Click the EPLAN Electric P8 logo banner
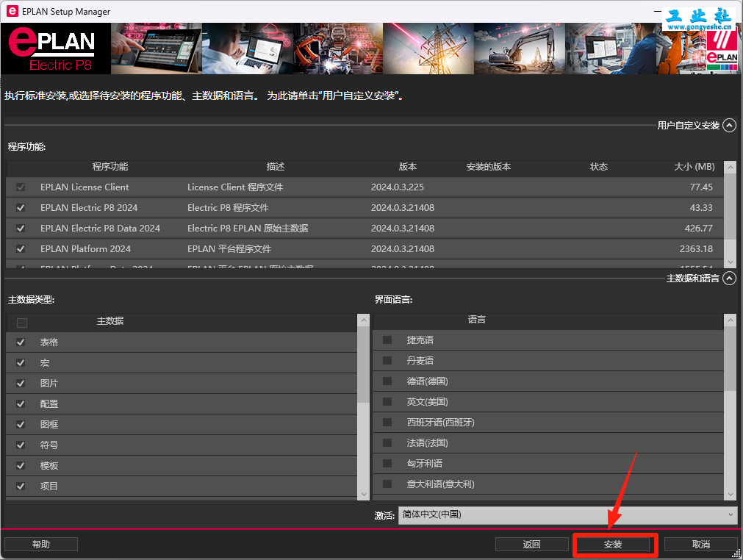 pos(56,49)
